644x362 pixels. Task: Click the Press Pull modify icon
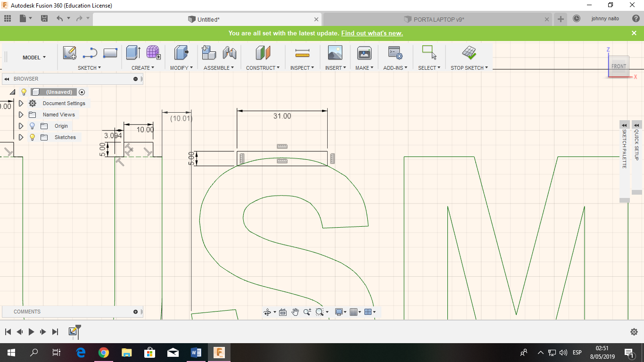coord(181,52)
